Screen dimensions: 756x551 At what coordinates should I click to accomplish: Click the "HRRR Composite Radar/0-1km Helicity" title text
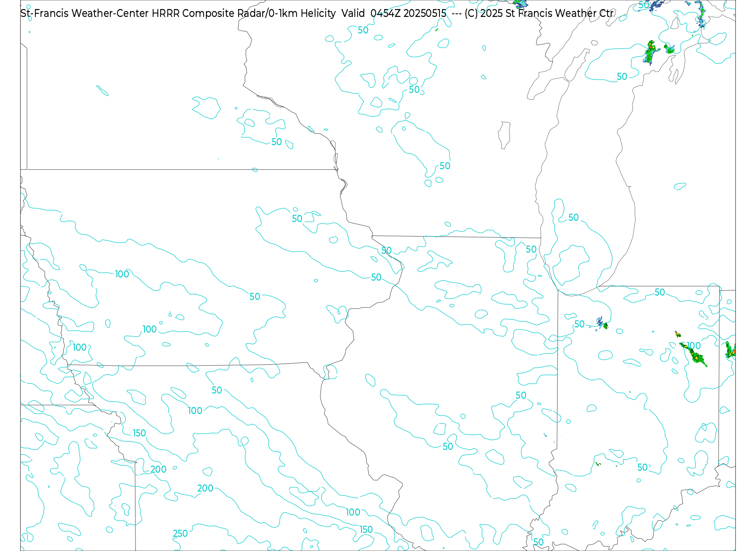[x=244, y=13]
